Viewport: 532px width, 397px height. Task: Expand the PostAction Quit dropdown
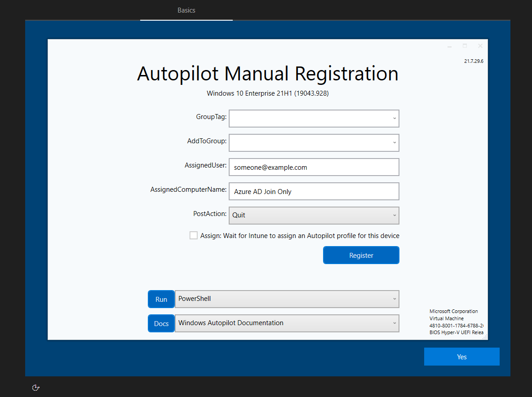pyautogui.click(x=314, y=216)
